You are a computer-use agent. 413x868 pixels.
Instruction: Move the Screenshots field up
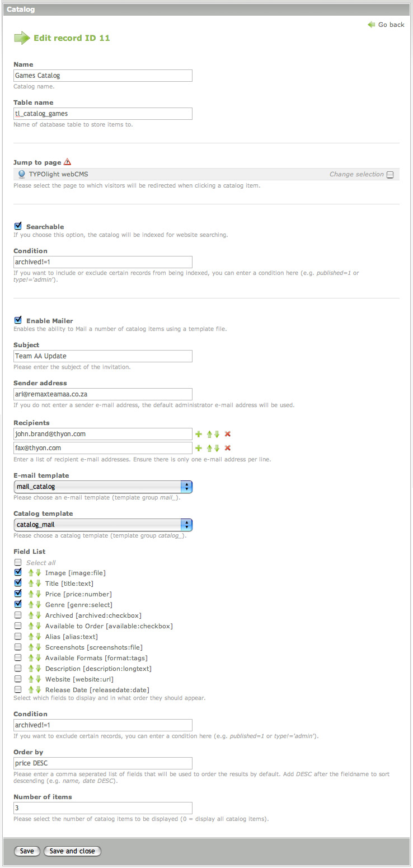[31, 647]
